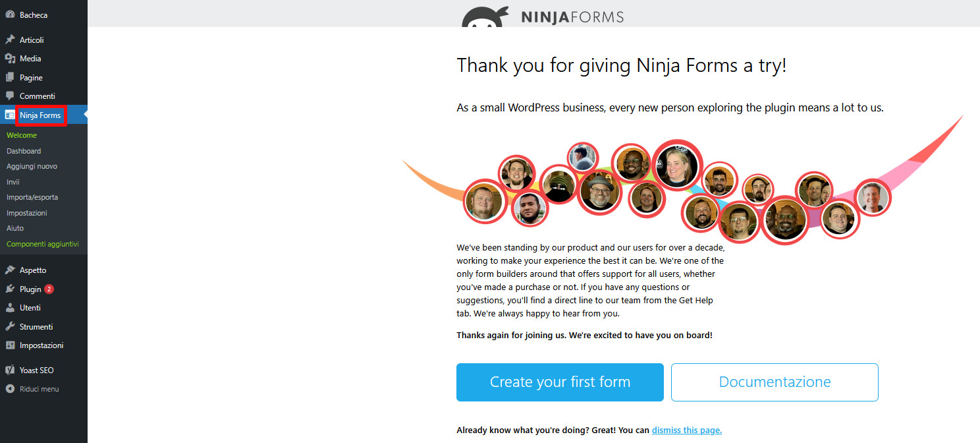Open the Documentazione button
The width and height of the screenshot is (980, 443).
tap(775, 382)
